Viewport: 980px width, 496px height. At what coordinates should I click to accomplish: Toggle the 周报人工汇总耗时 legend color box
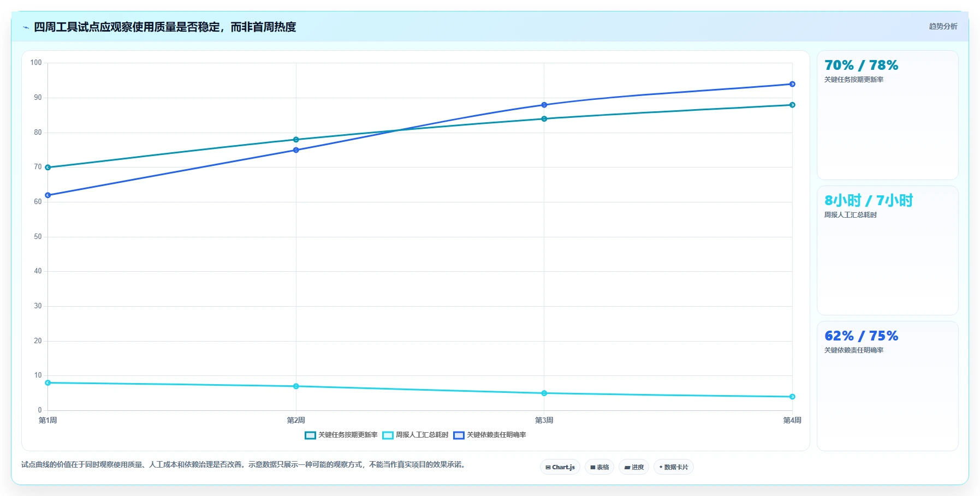[388, 435]
